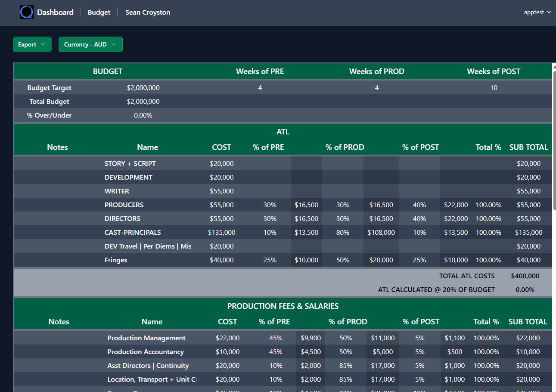Viewport: 556px width, 392px height.
Task: Open the Currency - AUD selector
Action: 90,44
